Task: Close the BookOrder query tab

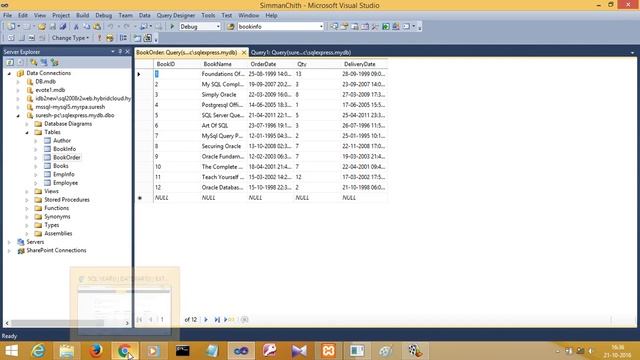Action: pos(244,53)
